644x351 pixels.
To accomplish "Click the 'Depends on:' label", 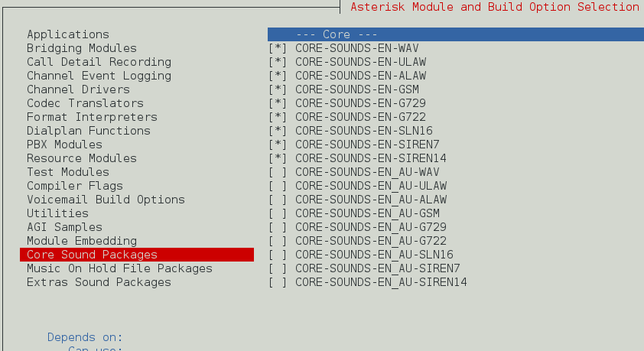I will coord(85,337).
